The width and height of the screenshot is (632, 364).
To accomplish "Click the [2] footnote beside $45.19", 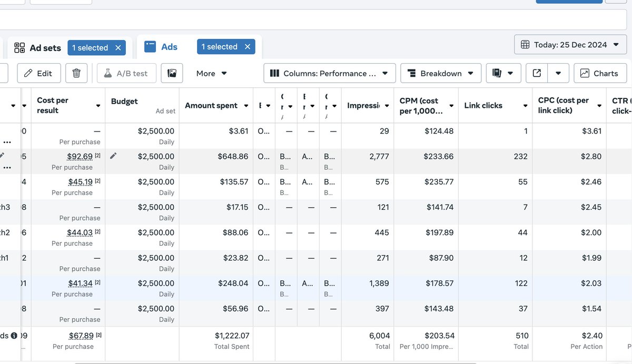I will click(x=97, y=181).
